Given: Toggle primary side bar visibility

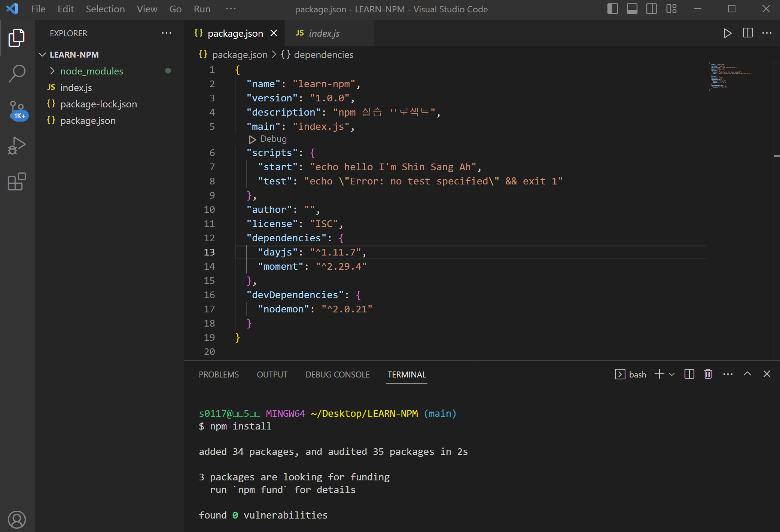Looking at the screenshot, I should [612, 9].
